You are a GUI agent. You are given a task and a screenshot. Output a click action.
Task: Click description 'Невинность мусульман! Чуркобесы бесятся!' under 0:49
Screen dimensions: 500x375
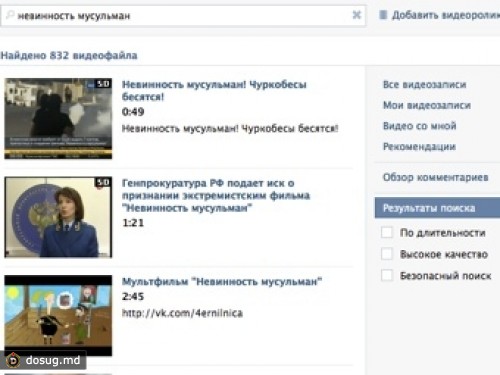point(230,129)
